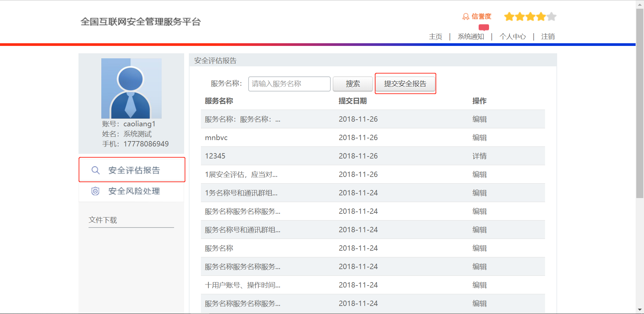This screenshot has width=644, height=314.
Task: Click the 安全评估报告 panel heading
Action: click(x=215, y=61)
